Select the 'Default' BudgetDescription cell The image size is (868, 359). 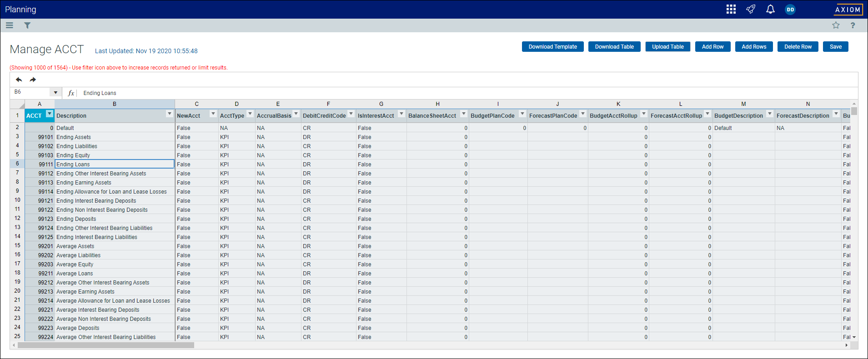(743, 128)
